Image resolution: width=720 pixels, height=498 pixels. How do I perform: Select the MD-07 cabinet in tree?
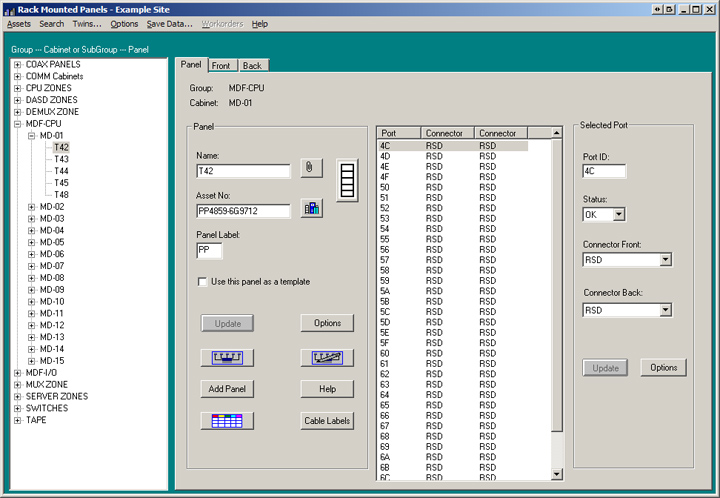(52, 266)
